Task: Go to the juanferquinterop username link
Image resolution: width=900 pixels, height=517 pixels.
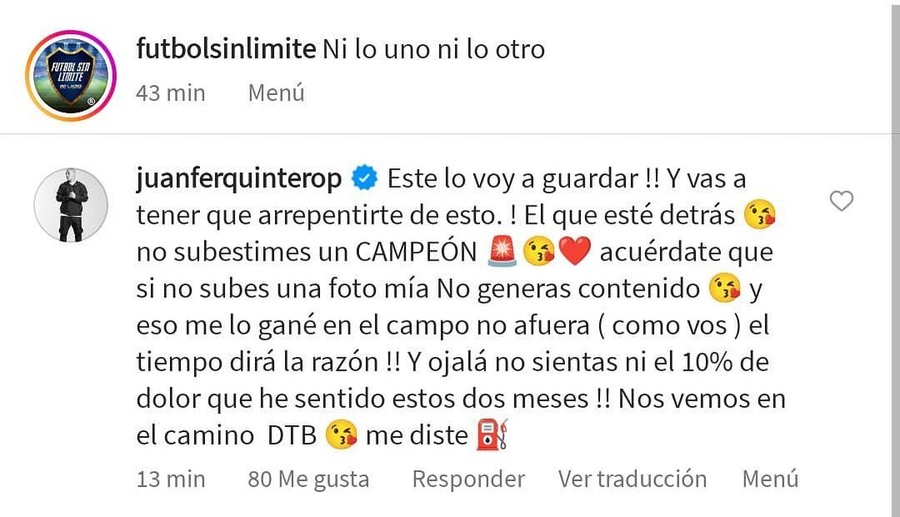Action: (238, 179)
